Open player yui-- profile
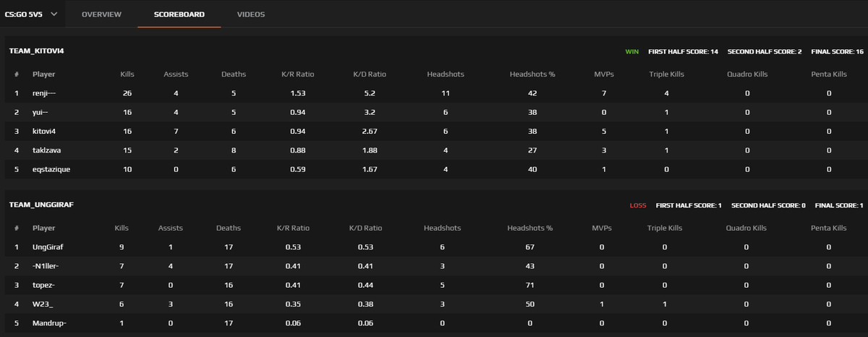This screenshot has width=868, height=337. click(x=41, y=112)
